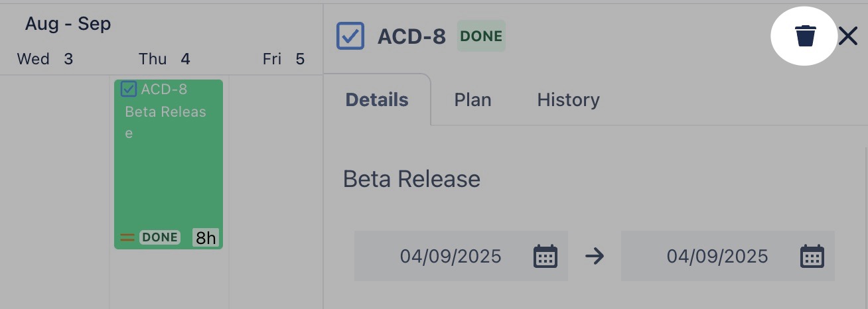Click the Fri 5 day column header

coord(283,59)
